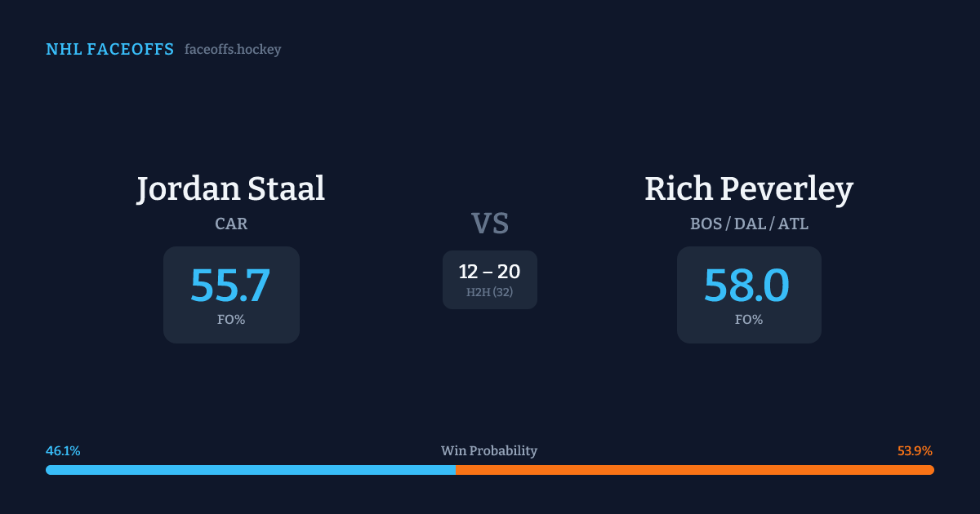Click the BOS / DAL / ATL teams label
Viewport: 980px width, 514px height.
(749, 224)
